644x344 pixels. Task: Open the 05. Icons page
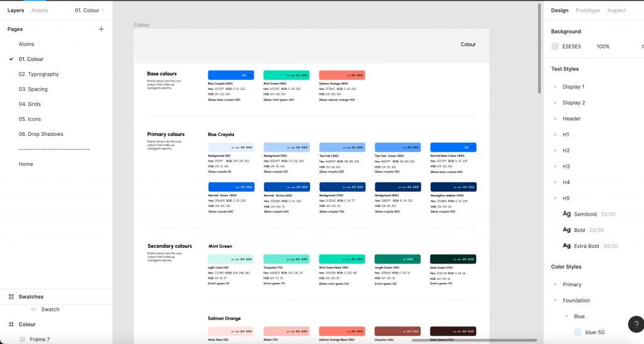(x=30, y=119)
